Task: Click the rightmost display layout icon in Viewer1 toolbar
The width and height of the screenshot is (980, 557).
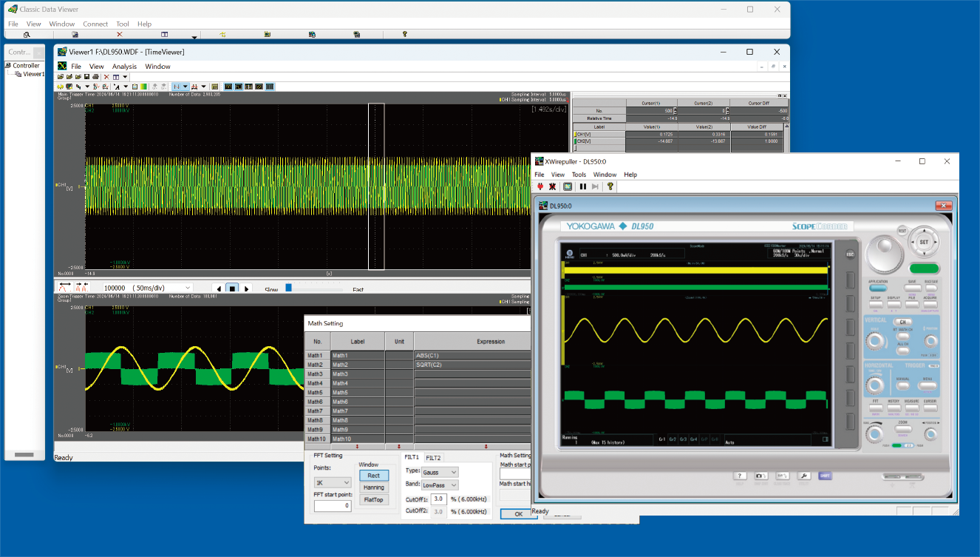Action: (x=270, y=87)
